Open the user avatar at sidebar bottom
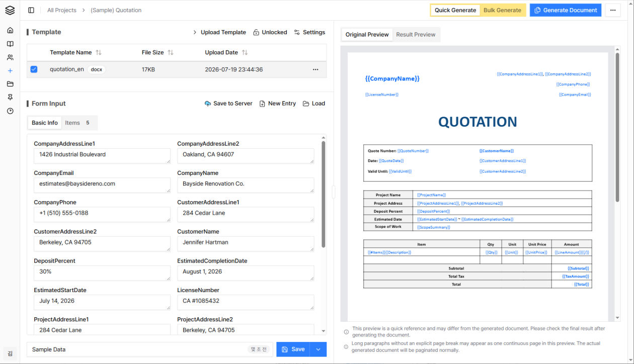 point(10,353)
